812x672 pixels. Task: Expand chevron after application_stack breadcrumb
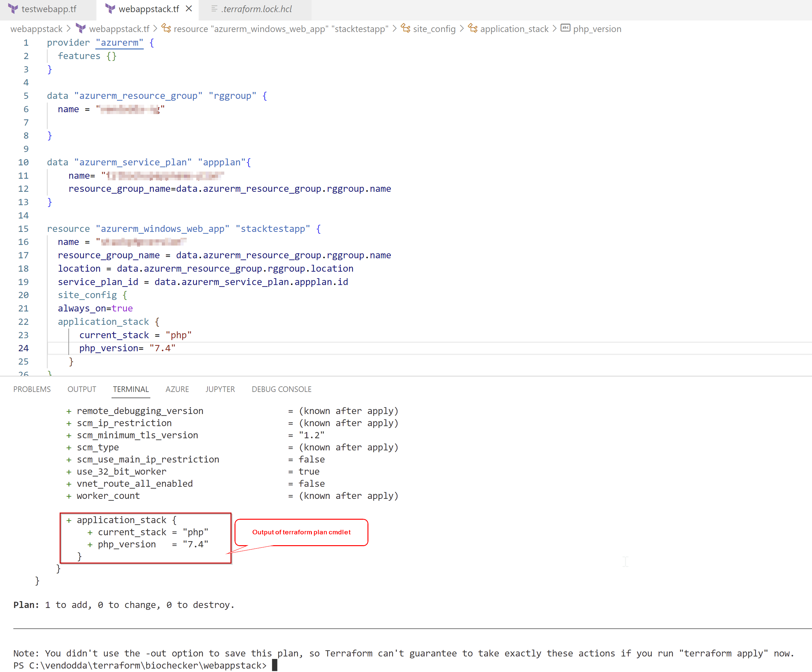click(x=554, y=29)
